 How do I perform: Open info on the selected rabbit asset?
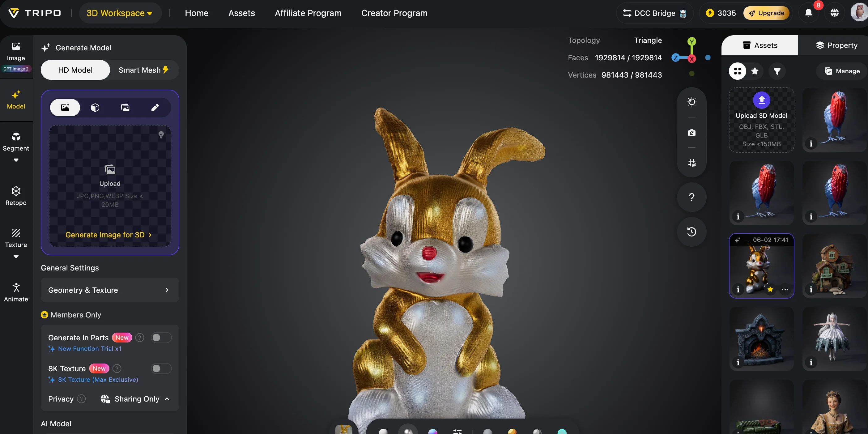[x=738, y=289]
